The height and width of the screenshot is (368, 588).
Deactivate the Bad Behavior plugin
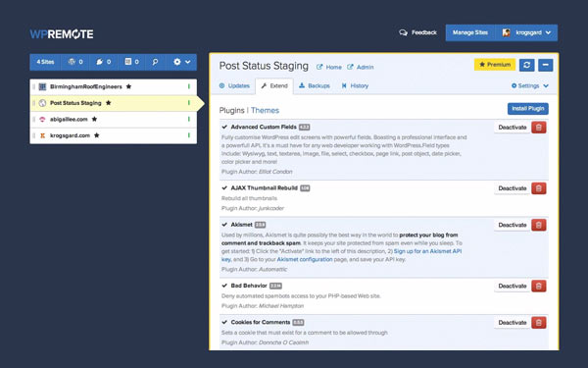pyautogui.click(x=513, y=287)
